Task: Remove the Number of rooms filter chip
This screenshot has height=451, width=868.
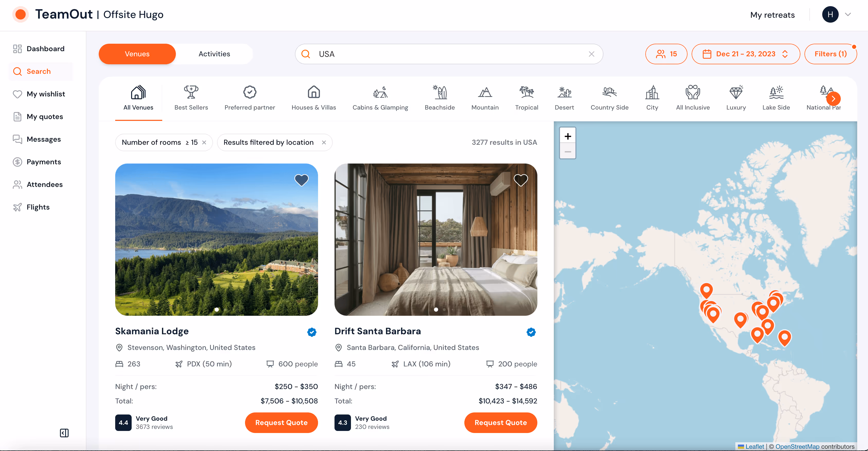Action: (x=204, y=143)
